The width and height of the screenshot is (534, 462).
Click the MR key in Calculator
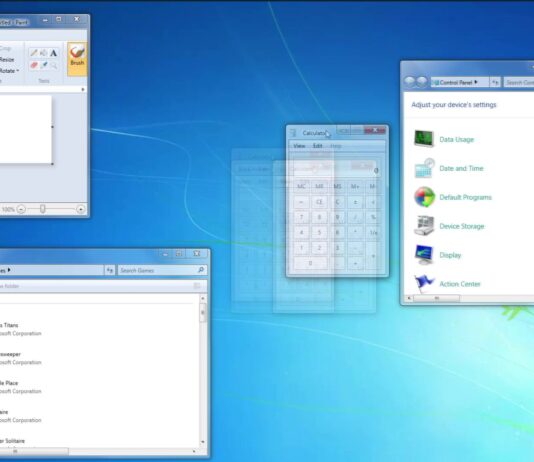pos(319,187)
